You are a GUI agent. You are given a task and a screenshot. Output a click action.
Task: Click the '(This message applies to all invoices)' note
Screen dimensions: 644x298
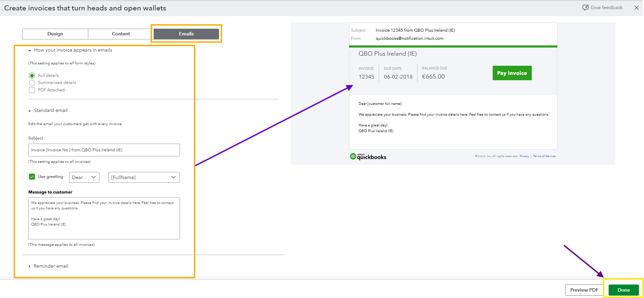pyautogui.click(x=61, y=245)
